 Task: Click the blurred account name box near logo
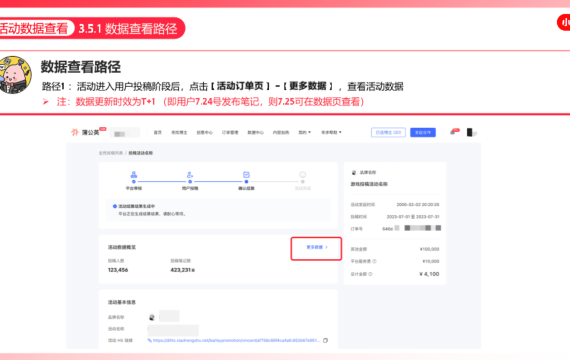click(124, 132)
